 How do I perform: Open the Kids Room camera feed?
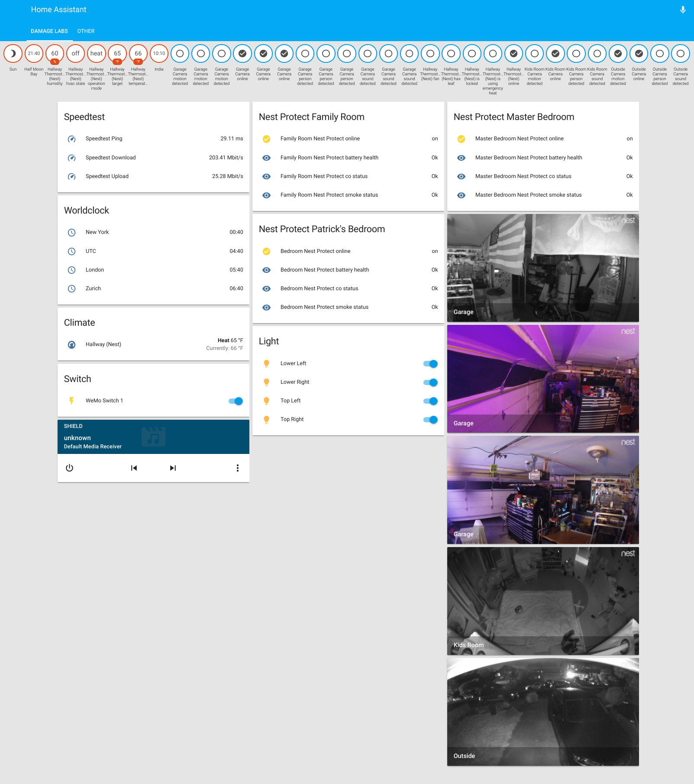click(x=543, y=601)
